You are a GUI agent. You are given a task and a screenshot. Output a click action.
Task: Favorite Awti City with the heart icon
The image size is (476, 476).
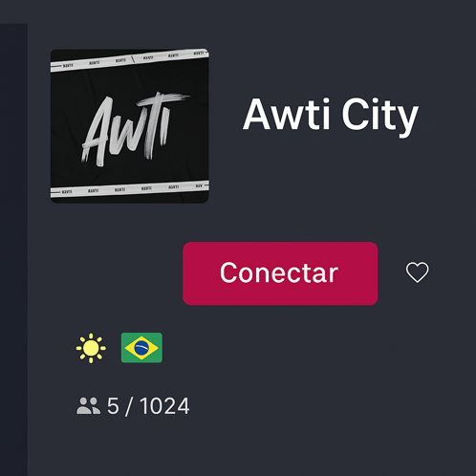[x=417, y=272]
